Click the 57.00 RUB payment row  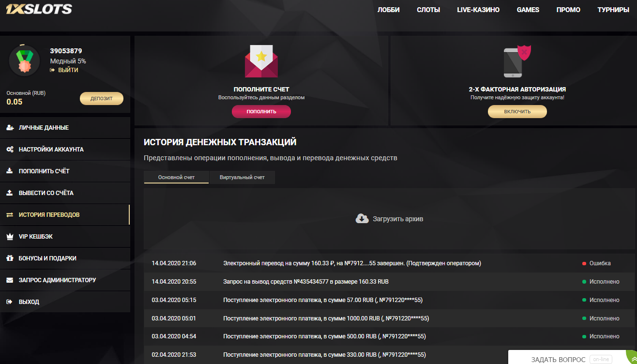pos(389,300)
